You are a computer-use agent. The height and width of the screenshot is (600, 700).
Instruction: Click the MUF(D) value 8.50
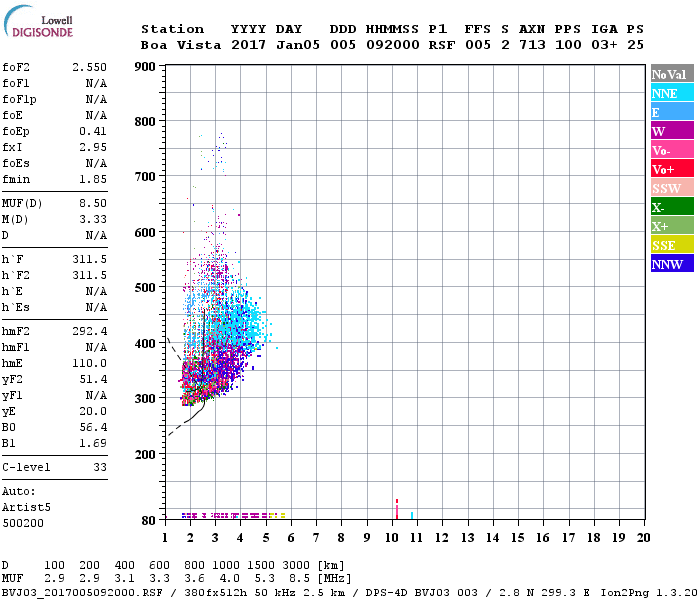pyautogui.click(x=93, y=203)
